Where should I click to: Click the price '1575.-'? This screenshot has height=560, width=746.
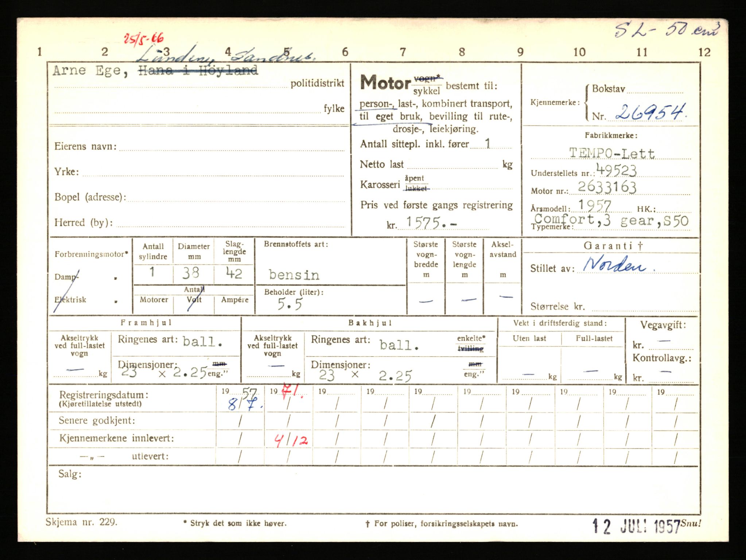(431, 222)
